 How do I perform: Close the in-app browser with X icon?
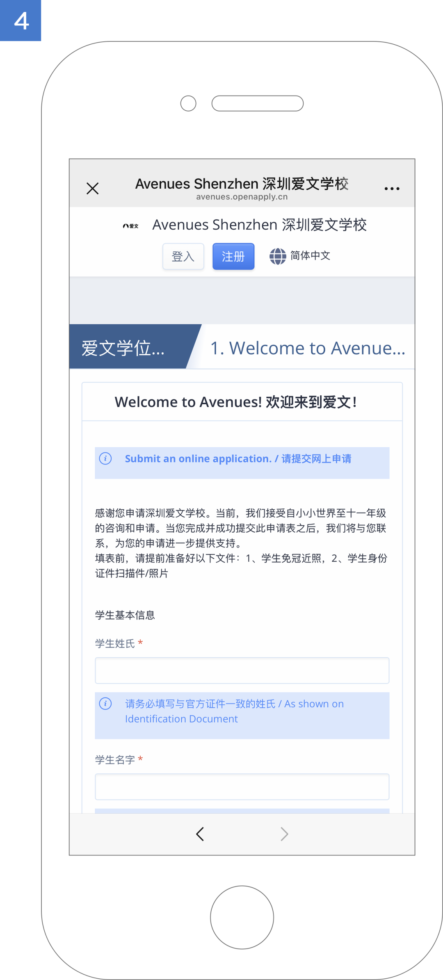(x=93, y=189)
